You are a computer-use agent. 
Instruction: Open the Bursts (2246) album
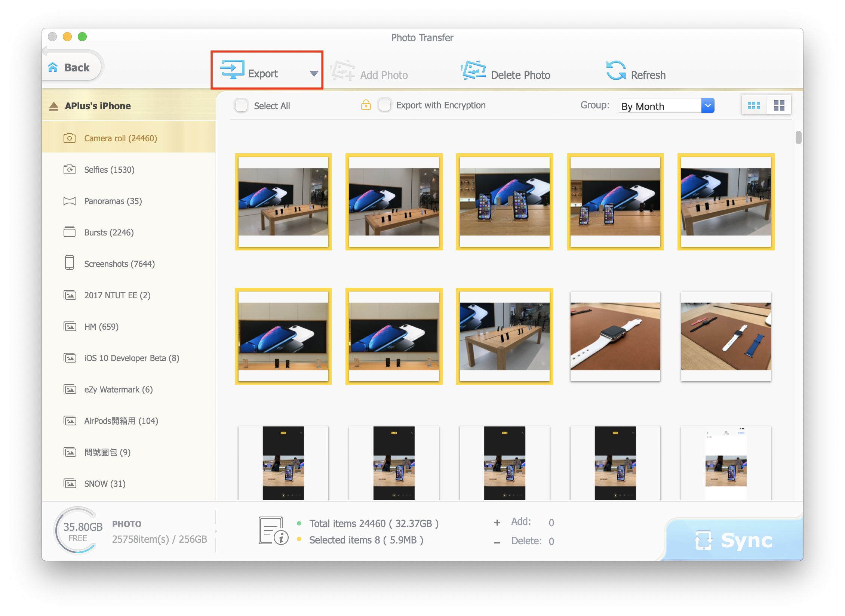[x=129, y=232]
